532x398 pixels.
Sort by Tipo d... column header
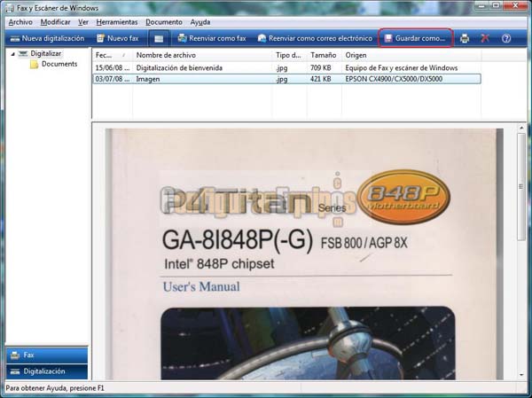pyautogui.click(x=290, y=55)
